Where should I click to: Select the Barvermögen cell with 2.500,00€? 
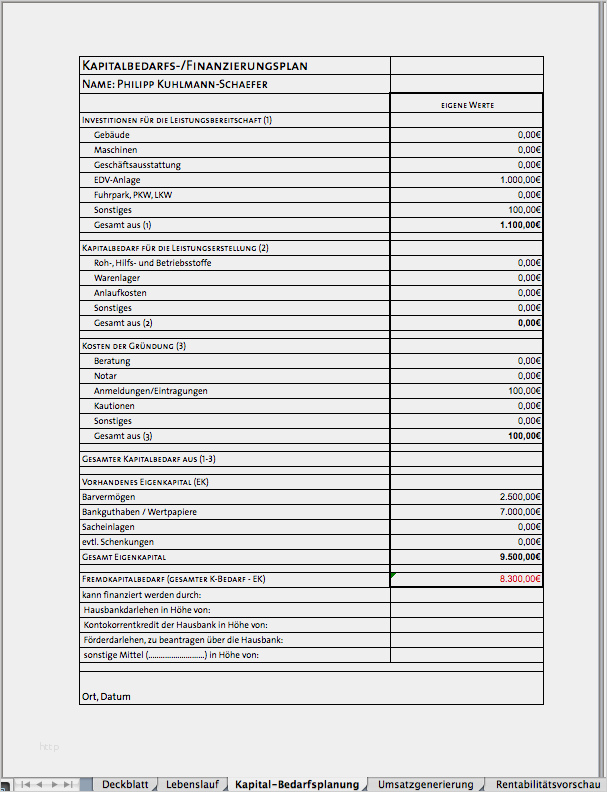click(466, 497)
